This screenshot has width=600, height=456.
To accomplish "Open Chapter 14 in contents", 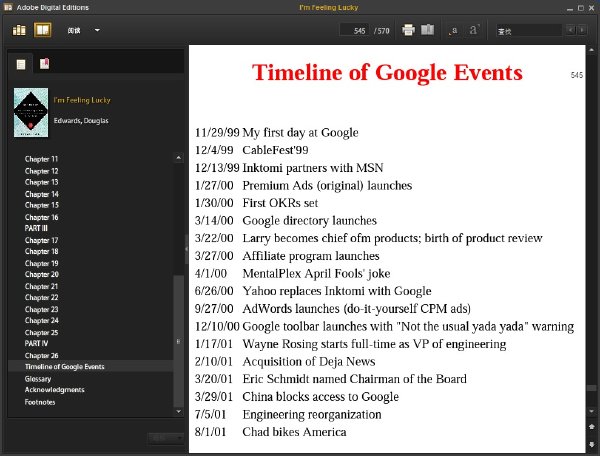I will 41,194.
